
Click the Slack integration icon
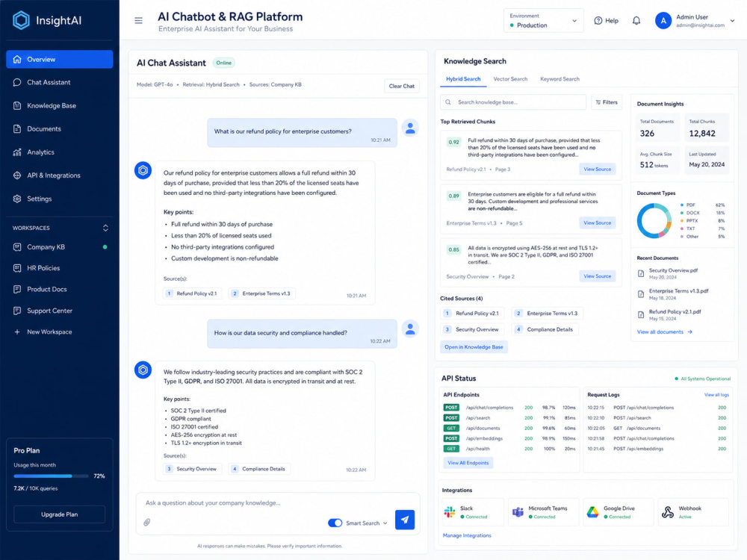point(449,512)
